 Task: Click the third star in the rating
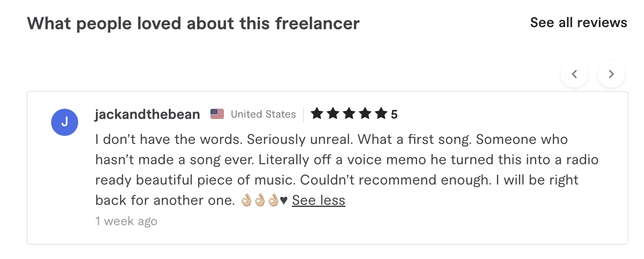pyautogui.click(x=349, y=113)
